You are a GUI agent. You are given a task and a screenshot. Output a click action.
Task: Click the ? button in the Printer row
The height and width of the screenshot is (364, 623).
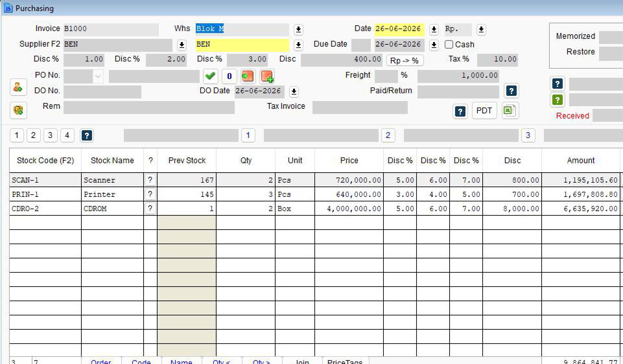pos(150,194)
